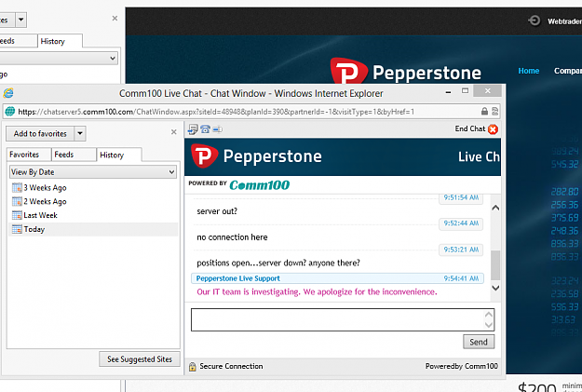Click the Pepperstone logo in the chat header
The image size is (582, 392).
click(256, 156)
